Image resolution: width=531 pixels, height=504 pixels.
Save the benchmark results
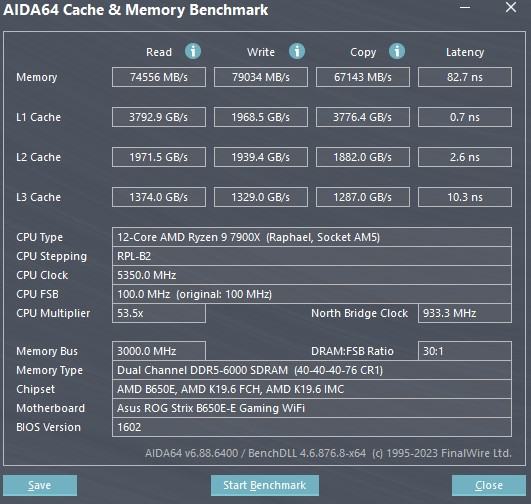(40, 485)
